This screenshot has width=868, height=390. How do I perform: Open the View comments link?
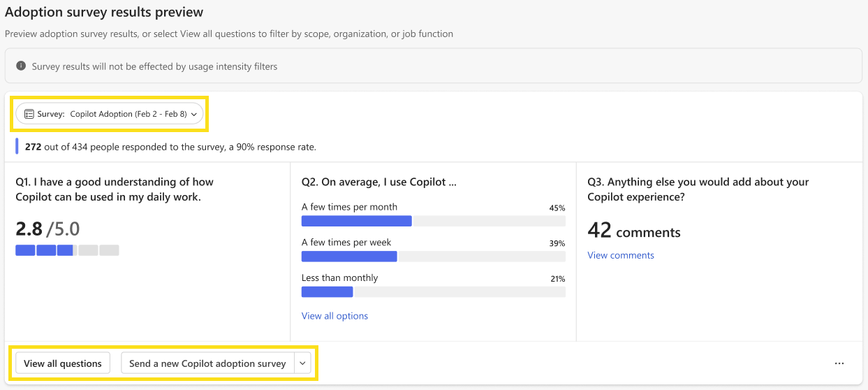click(621, 255)
